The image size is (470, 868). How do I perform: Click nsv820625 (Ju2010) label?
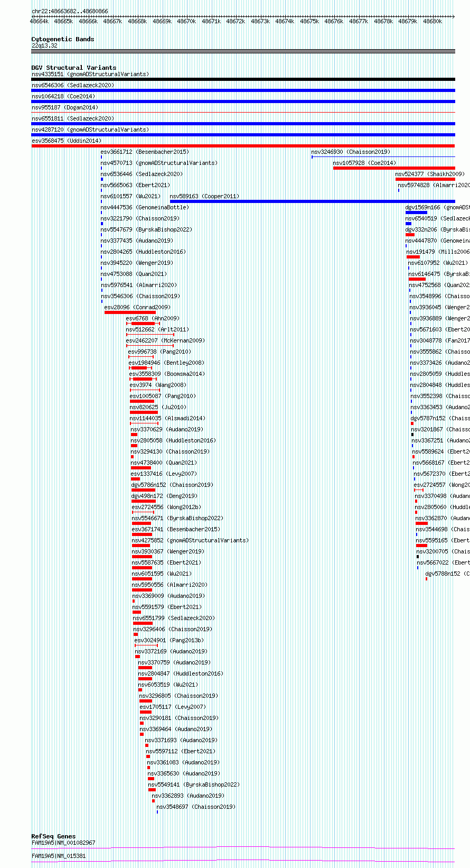(158, 407)
